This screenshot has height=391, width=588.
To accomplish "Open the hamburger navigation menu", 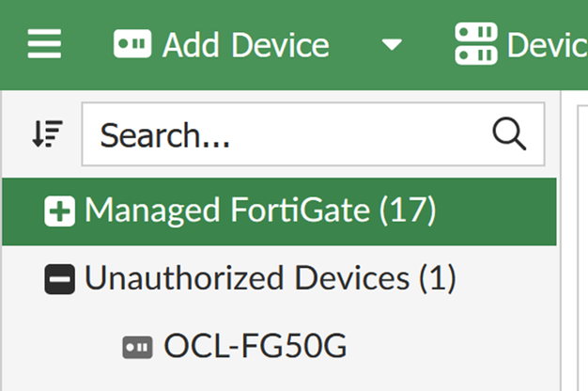I will (x=44, y=44).
